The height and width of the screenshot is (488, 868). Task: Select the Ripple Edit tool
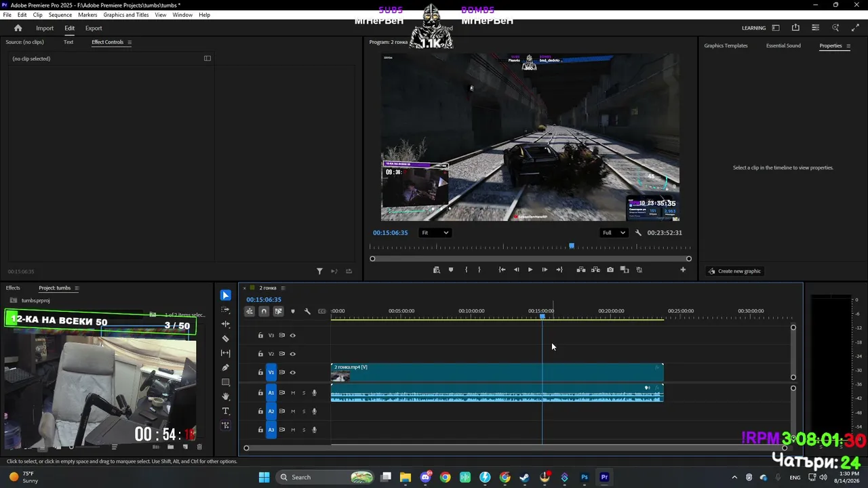click(x=226, y=324)
